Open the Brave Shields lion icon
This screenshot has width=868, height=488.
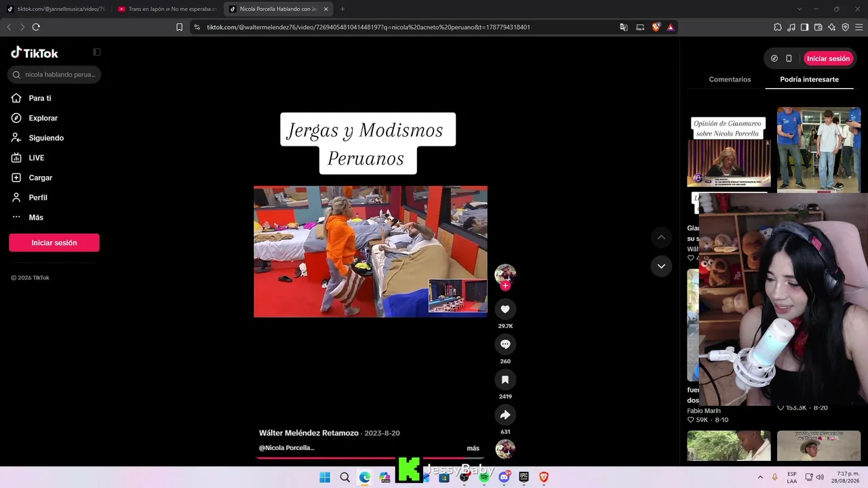656,27
